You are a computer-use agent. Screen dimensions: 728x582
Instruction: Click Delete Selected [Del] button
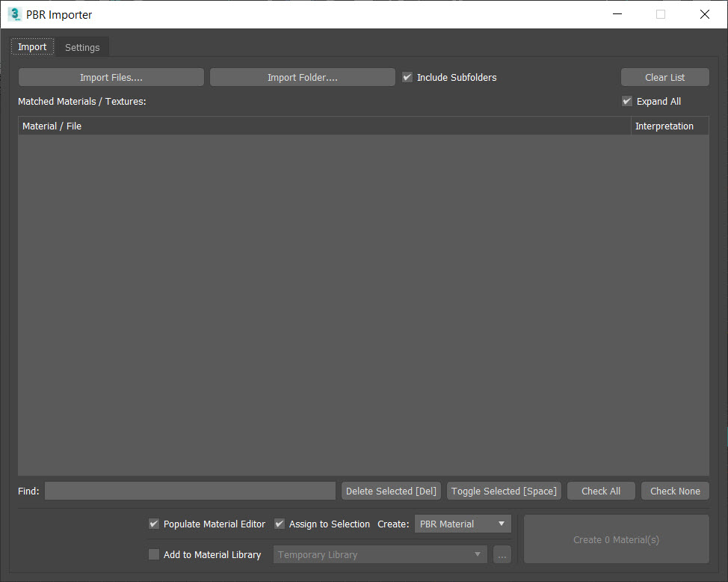click(391, 491)
